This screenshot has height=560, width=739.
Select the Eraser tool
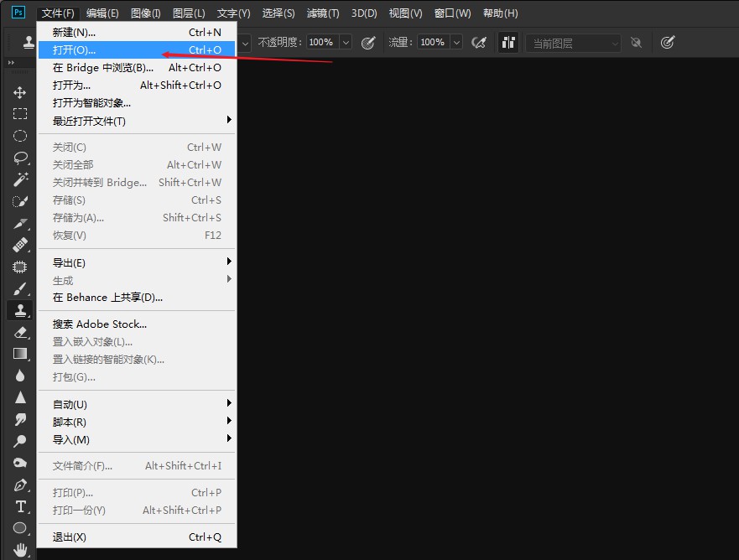(20, 333)
